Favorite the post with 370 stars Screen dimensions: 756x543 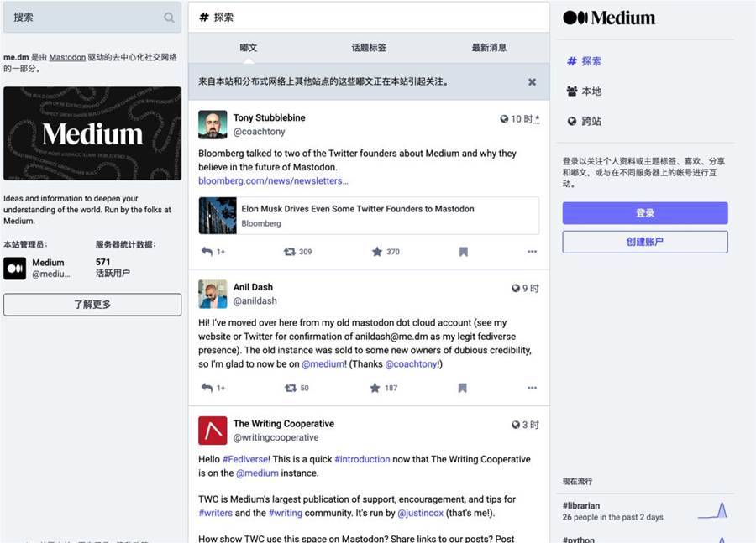(x=377, y=252)
